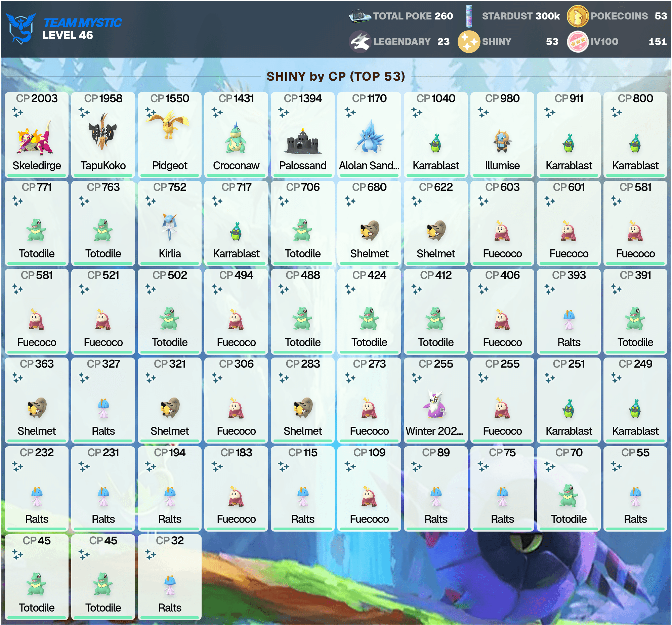Open the CP 622 Shelmet card

point(436,223)
